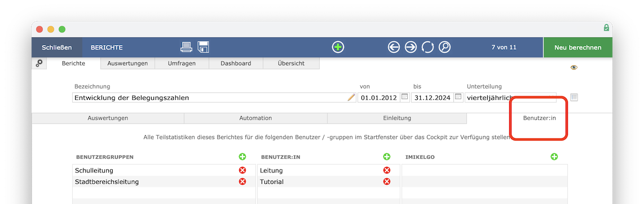The height and width of the screenshot is (204, 644).
Task: Select the Tutorial user row
Action: [329, 181]
